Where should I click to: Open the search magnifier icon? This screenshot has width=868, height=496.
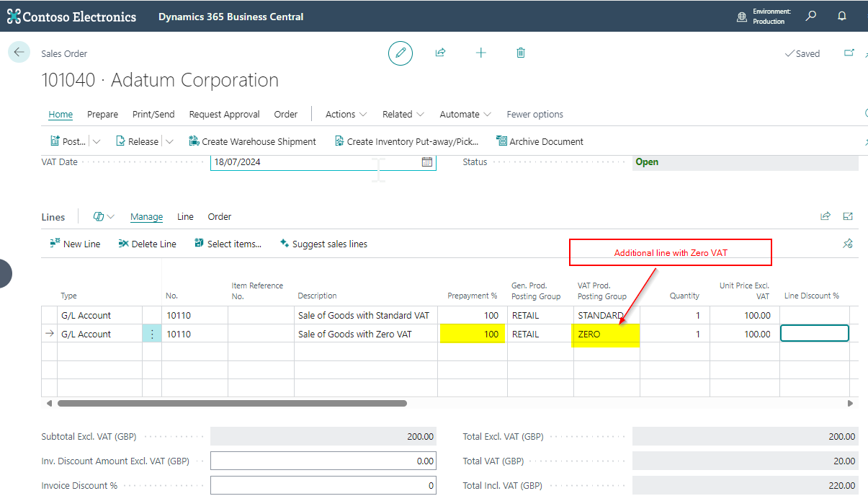coord(811,17)
